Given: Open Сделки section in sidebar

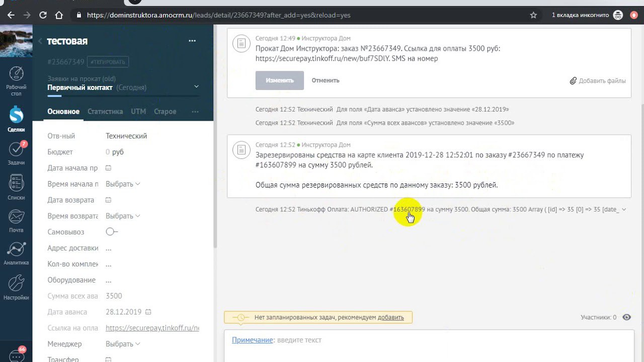Looking at the screenshot, I should point(16,120).
